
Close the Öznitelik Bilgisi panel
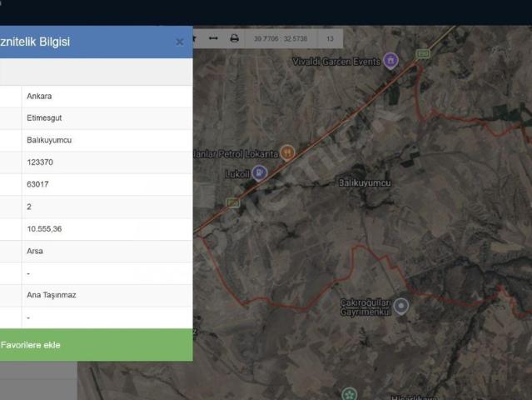(x=180, y=42)
